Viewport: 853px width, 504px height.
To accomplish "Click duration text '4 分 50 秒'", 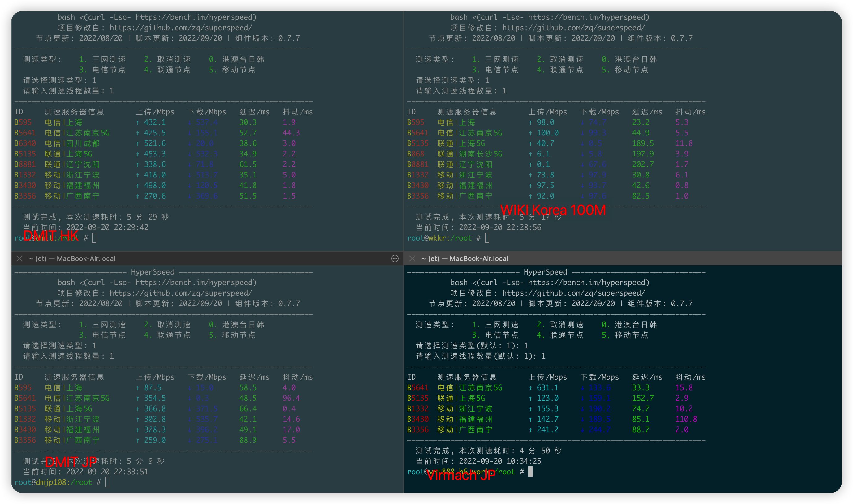I will 541,450.
